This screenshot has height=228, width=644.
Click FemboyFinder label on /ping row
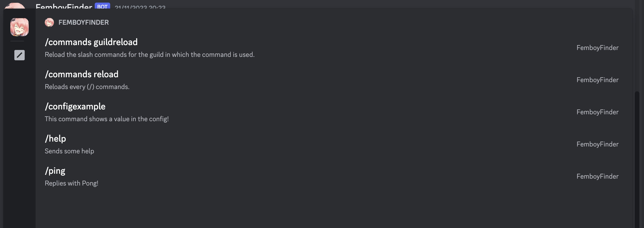tap(598, 176)
